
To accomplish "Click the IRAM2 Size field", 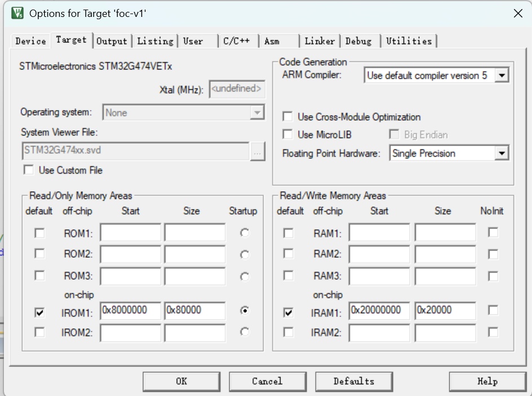I will [x=445, y=333].
